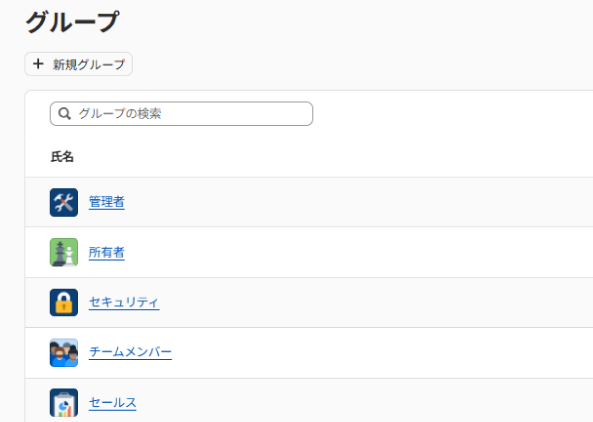Click the padlock icon for セキュリティ
Screen dimensions: 593x422
pos(64,303)
